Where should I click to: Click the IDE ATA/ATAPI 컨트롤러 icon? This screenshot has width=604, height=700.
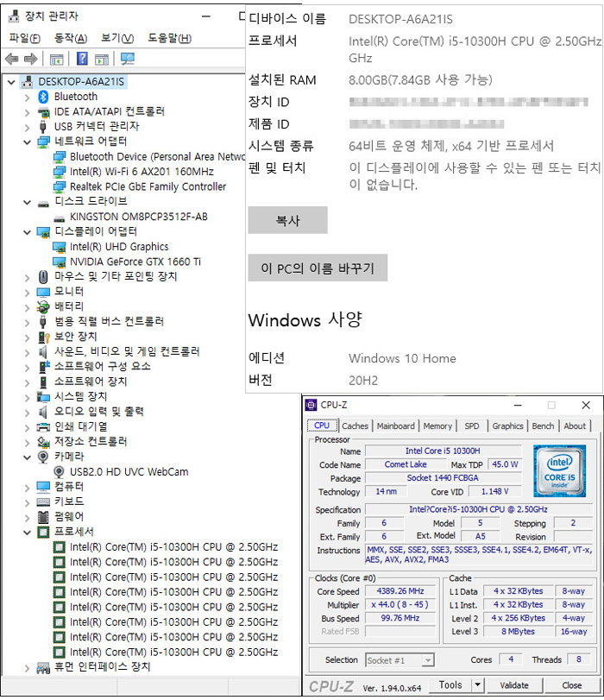[43, 111]
